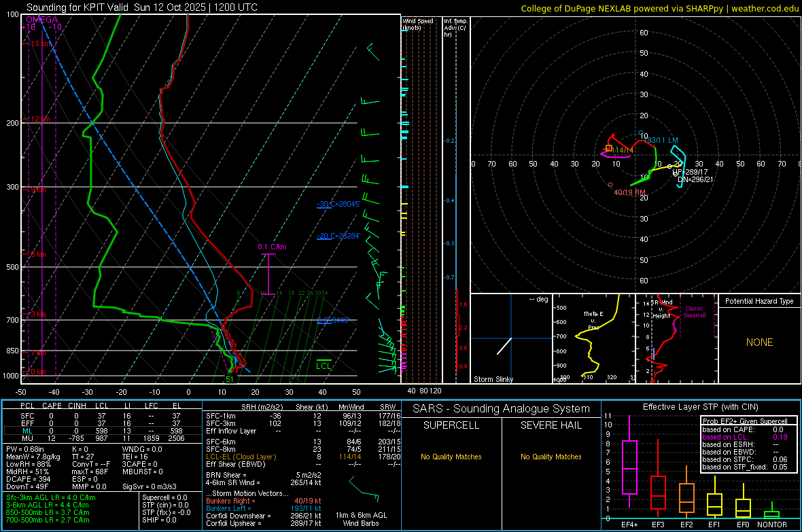Click the LowRH = 88% value
This screenshot has height=532, width=802.
pyautogui.click(x=28, y=464)
